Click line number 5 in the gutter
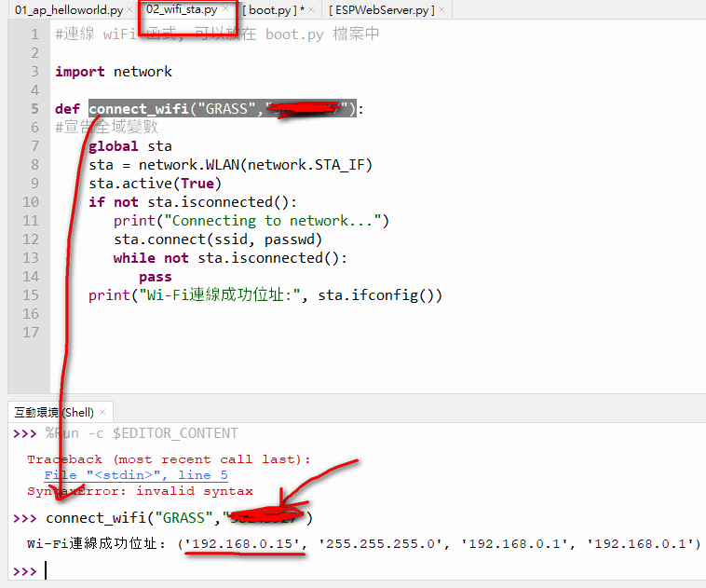 (34, 109)
